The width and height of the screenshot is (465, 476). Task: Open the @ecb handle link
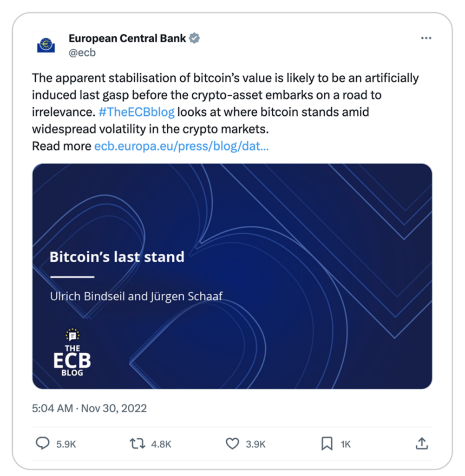[x=82, y=53]
